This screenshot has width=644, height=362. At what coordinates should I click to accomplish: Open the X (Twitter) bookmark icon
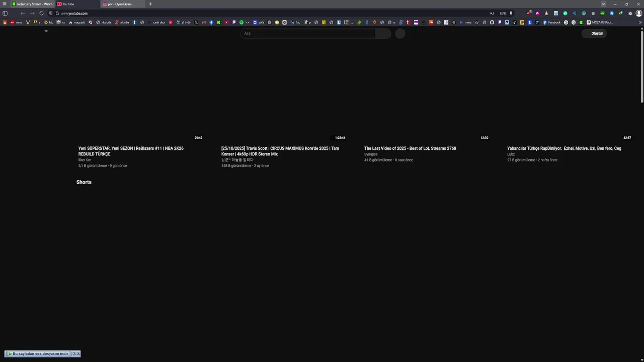196,22
